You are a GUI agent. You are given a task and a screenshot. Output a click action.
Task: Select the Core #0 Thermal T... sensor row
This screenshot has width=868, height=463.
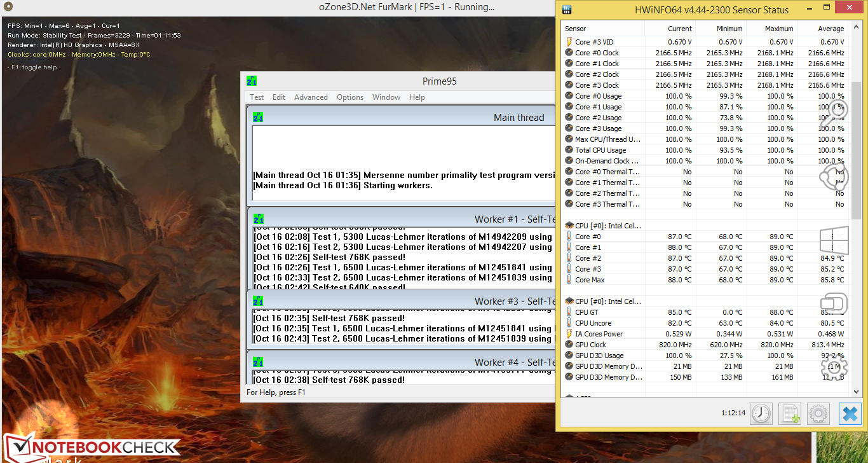pyautogui.click(x=705, y=172)
